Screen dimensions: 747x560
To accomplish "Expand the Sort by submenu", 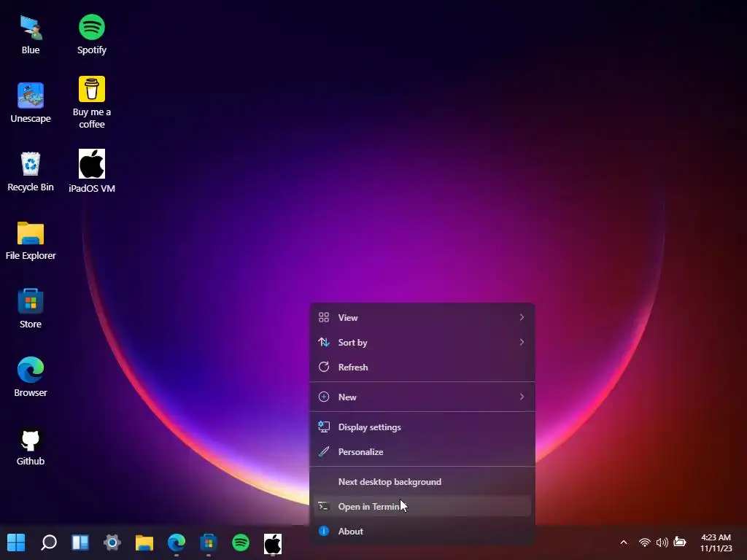I will point(422,343).
